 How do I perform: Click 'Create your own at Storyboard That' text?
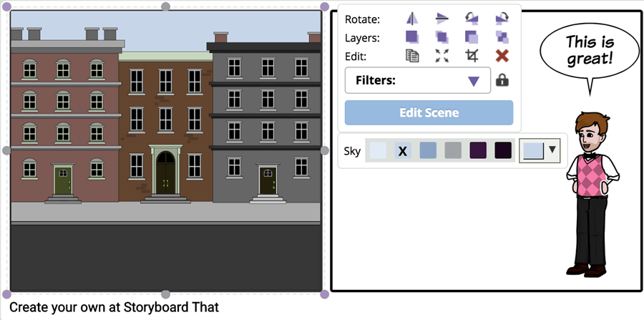[x=114, y=307]
